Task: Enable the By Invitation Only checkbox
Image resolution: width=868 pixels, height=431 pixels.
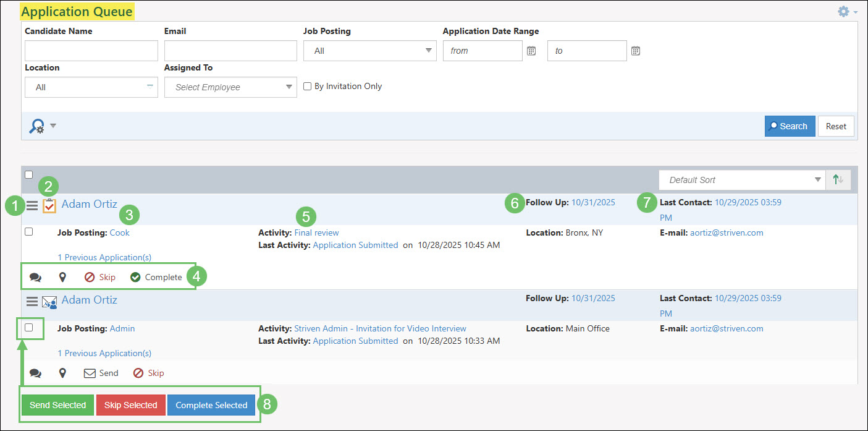Action: point(307,87)
